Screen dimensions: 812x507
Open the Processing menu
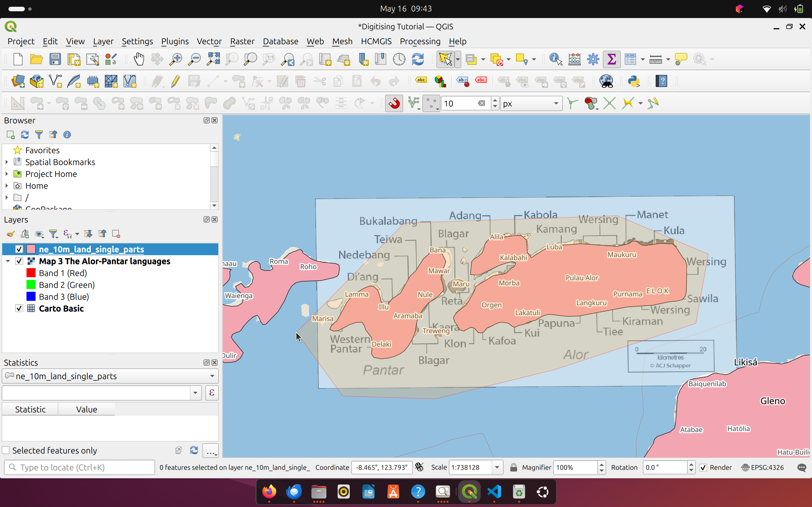pyautogui.click(x=420, y=41)
